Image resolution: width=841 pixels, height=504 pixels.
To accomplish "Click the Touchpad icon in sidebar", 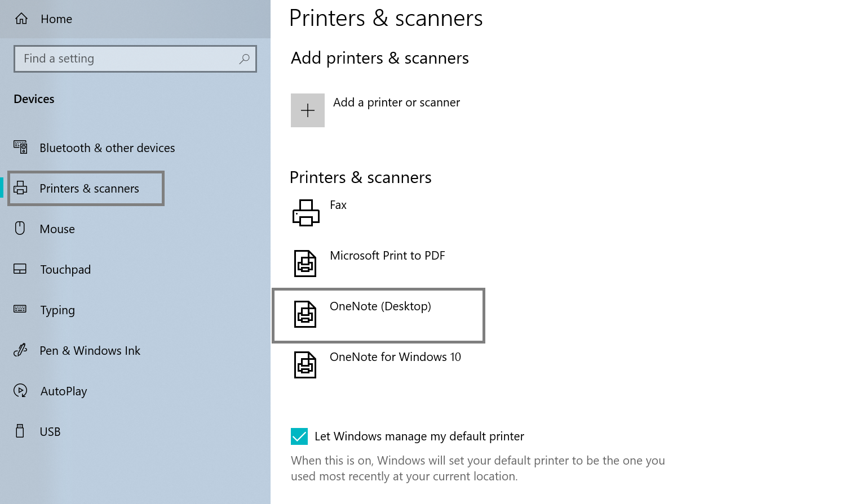I will coord(20,269).
